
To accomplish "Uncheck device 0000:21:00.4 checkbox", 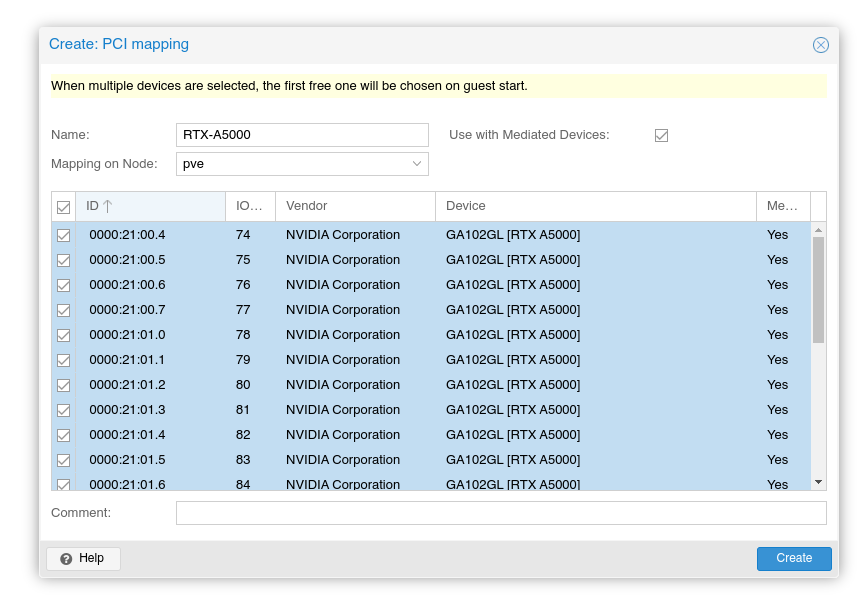I will pos(64,235).
